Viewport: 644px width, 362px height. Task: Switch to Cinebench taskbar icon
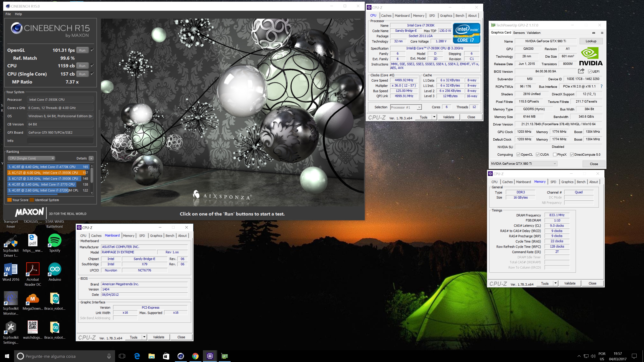tap(181, 356)
